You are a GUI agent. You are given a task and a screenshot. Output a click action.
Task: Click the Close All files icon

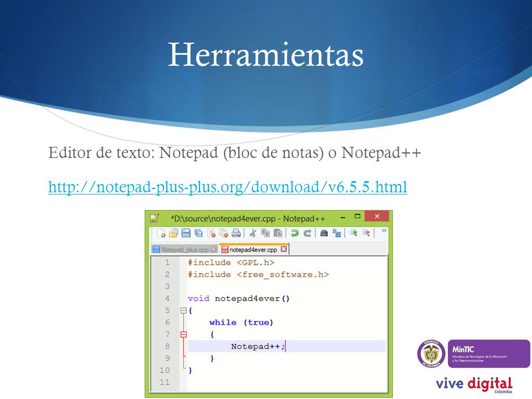click(223, 233)
